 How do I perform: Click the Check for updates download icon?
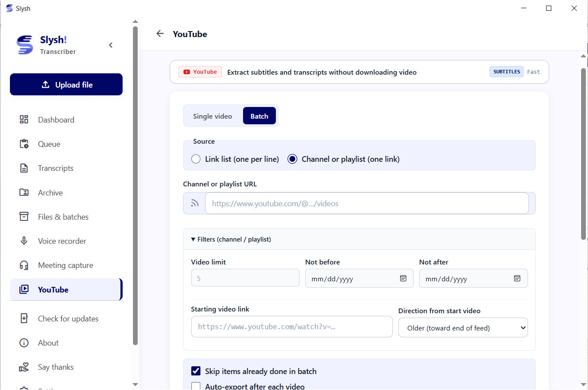pyautogui.click(x=24, y=318)
